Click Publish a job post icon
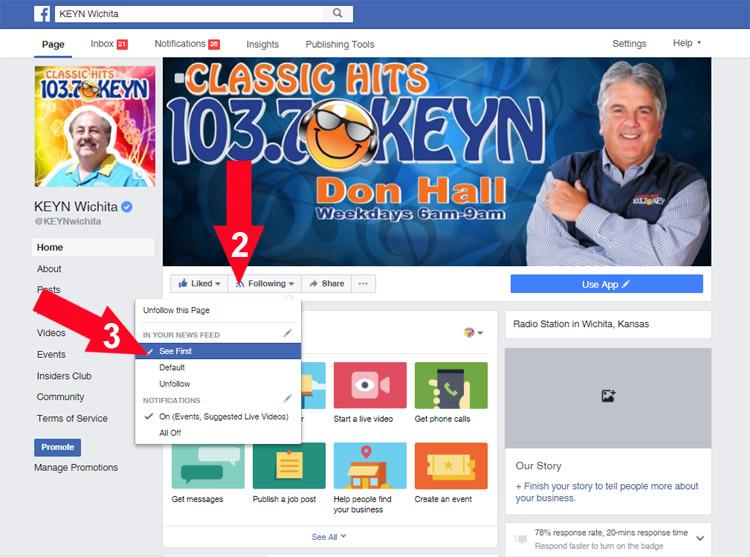The width and height of the screenshot is (750, 557). [289, 465]
